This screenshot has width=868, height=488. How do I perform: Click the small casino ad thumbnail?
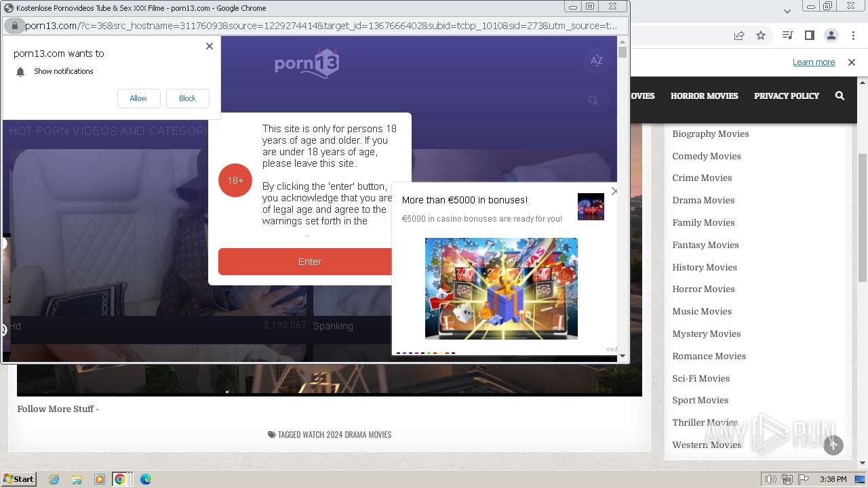tap(591, 207)
